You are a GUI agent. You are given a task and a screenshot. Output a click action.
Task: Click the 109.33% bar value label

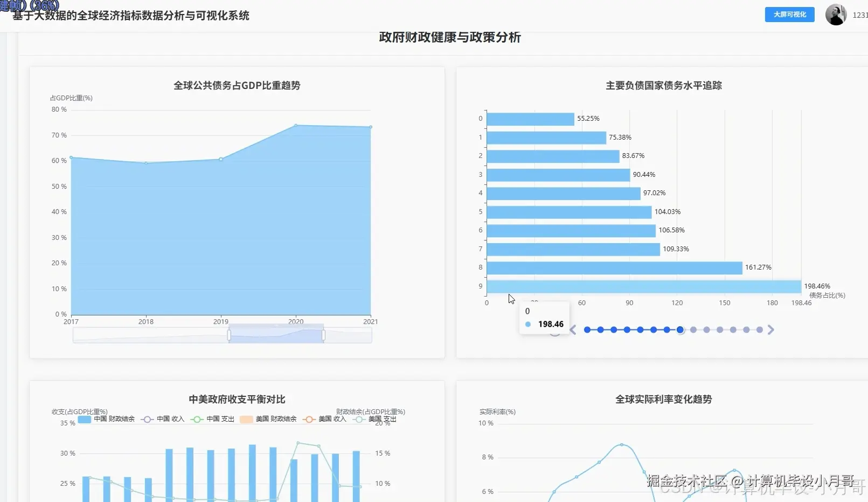(x=676, y=249)
